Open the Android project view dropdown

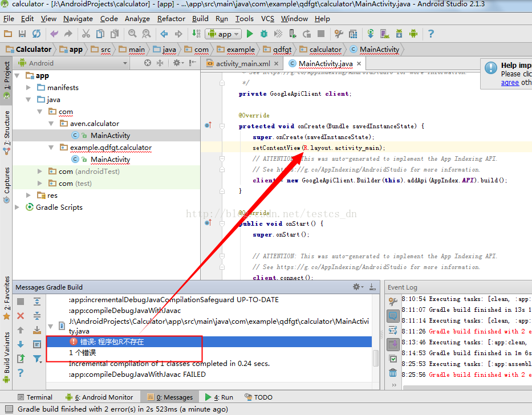coord(73,63)
